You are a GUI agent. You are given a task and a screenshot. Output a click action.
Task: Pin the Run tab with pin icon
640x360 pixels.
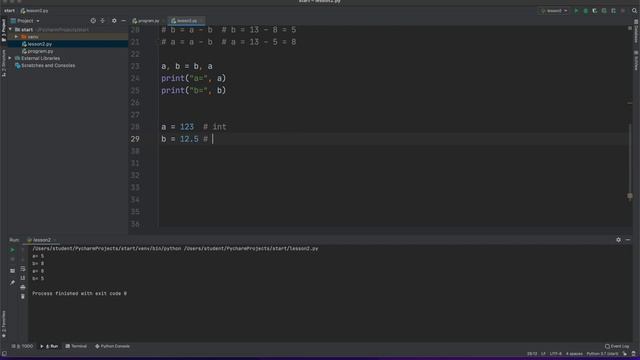click(12, 282)
